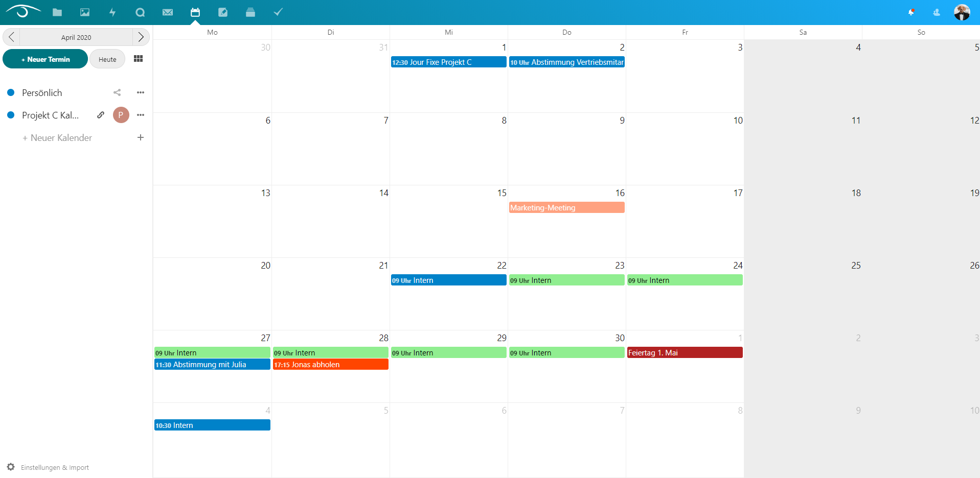980x478 pixels.
Task: Click plus icon beside Neuer Kalender
Action: 141,137
